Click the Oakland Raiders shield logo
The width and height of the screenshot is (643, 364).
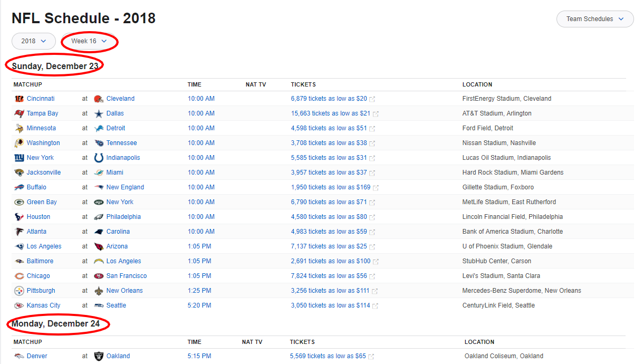pyautogui.click(x=99, y=356)
